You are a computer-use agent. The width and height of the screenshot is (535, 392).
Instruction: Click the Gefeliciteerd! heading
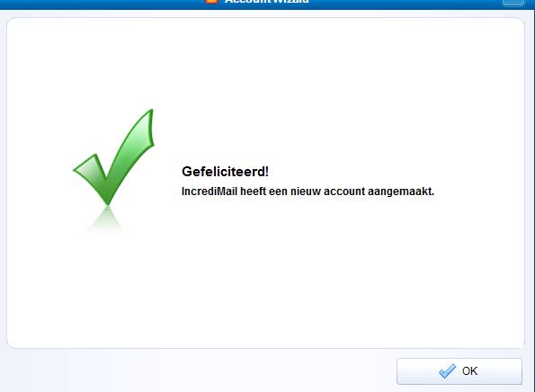(225, 172)
